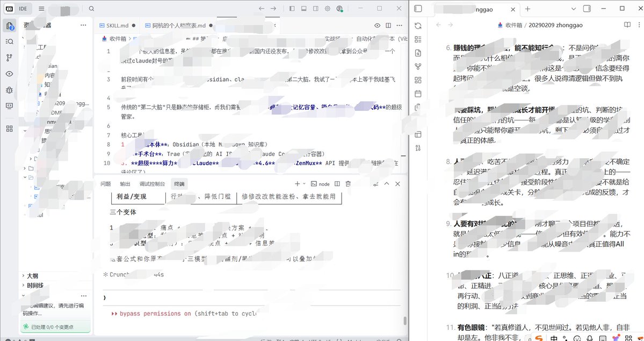Viewport: 644px width, 341px height.
Task: Select the 调试控制台 panel tab
Action: click(x=152, y=184)
